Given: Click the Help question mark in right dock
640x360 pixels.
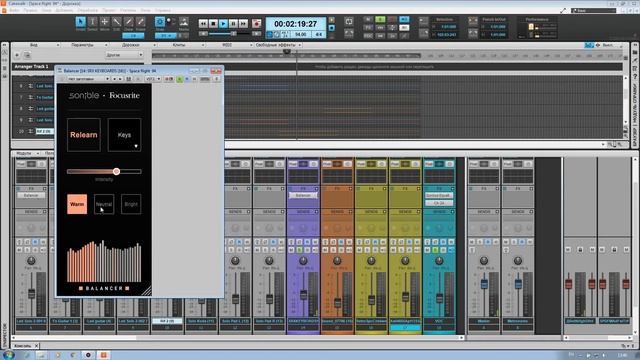Looking at the screenshot, I should click(x=635, y=78).
